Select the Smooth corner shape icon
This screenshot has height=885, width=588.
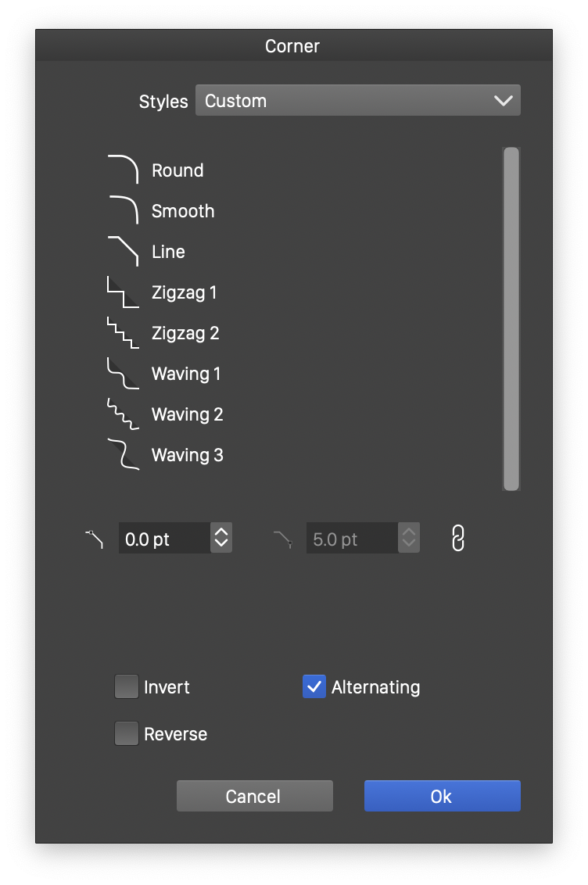tap(123, 211)
